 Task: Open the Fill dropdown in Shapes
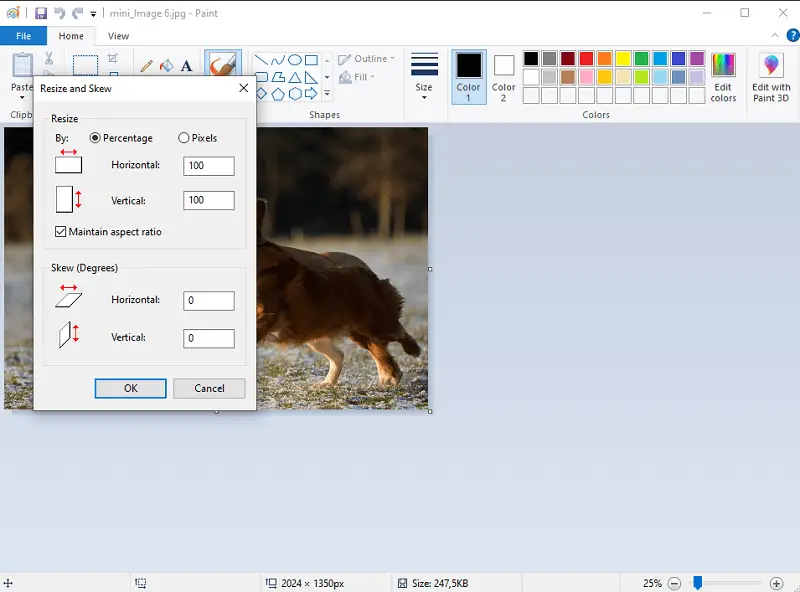tap(358, 76)
